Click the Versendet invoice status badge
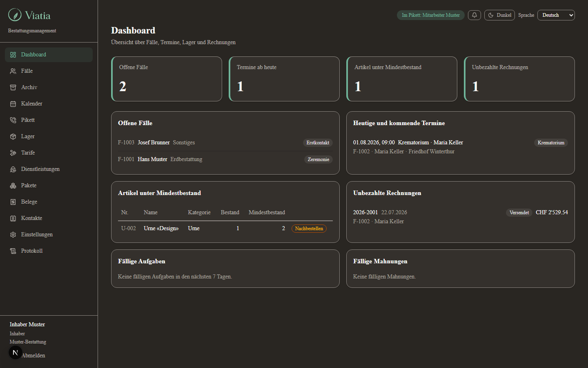Image resolution: width=588 pixels, height=368 pixels. [519, 213]
